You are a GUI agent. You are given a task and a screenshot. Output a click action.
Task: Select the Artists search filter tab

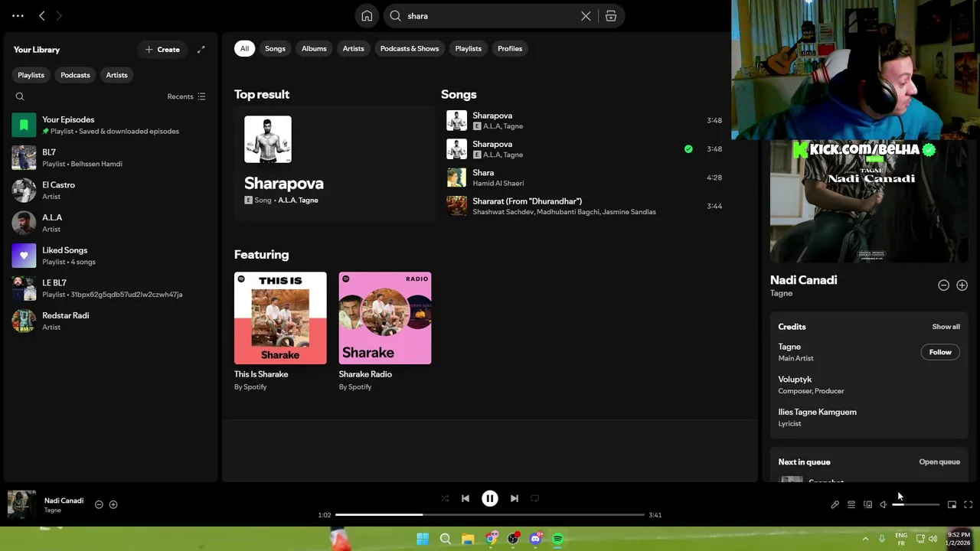(353, 48)
